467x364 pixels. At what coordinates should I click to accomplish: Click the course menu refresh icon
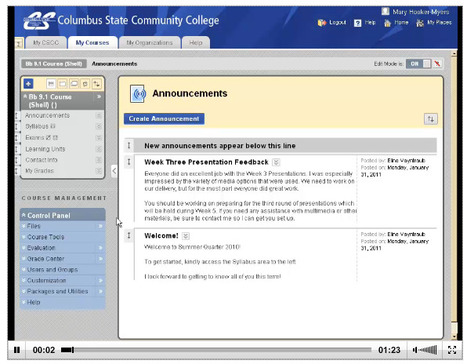click(x=85, y=84)
